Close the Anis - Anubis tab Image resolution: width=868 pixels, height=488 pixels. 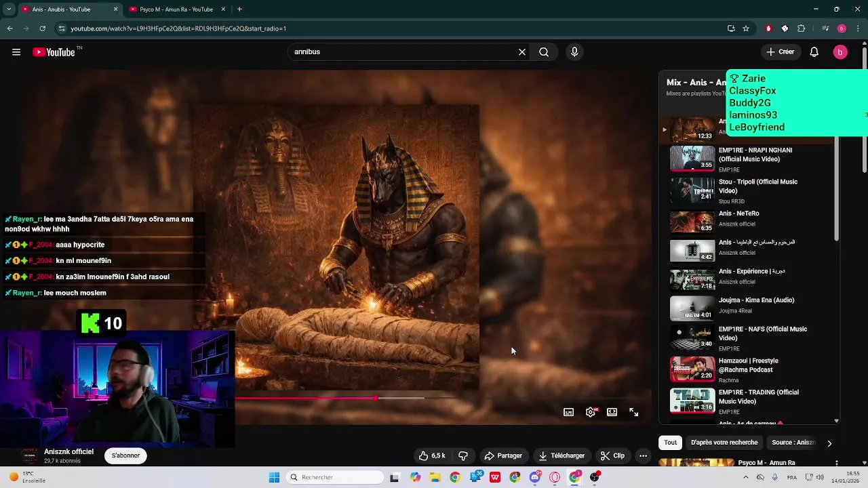point(115,9)
